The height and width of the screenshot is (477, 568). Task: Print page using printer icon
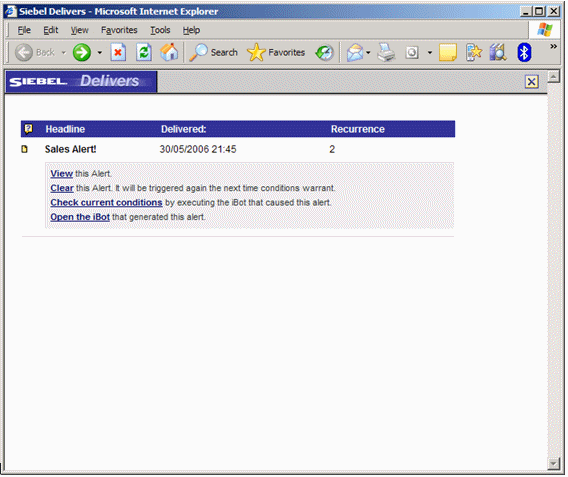coord(386,53)
